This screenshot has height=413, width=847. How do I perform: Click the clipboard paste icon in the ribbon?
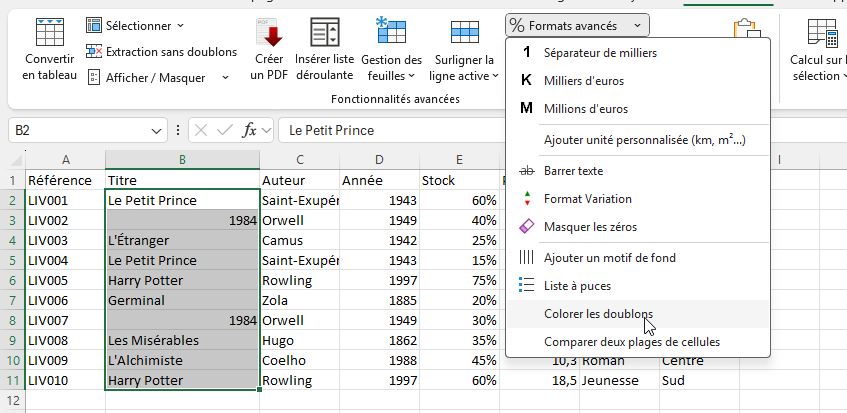tap(747, 29)
